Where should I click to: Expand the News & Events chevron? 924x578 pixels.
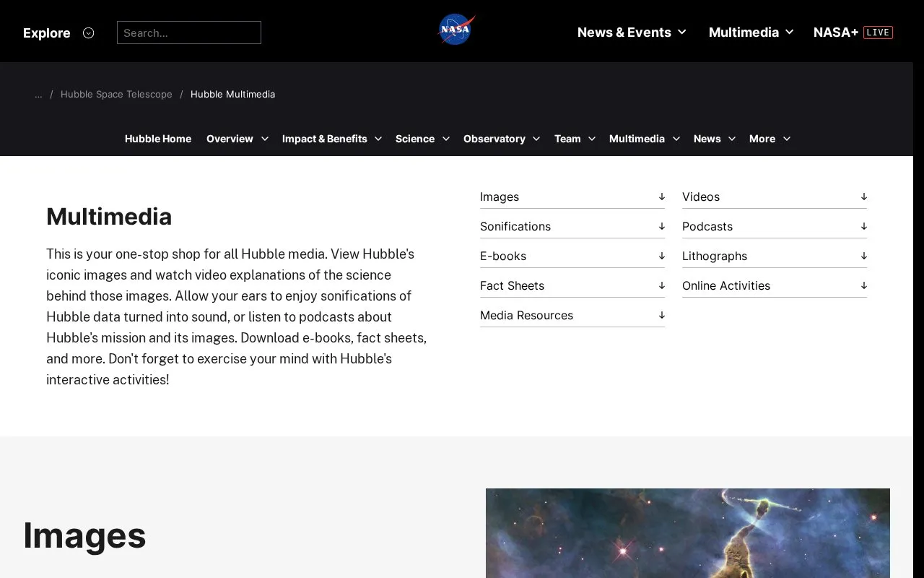click(x=682, y=33)
